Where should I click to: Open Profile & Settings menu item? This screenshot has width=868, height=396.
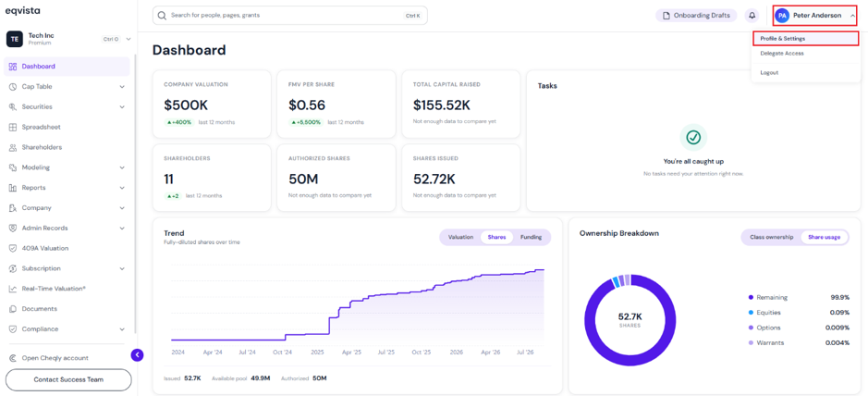point(805,39)
